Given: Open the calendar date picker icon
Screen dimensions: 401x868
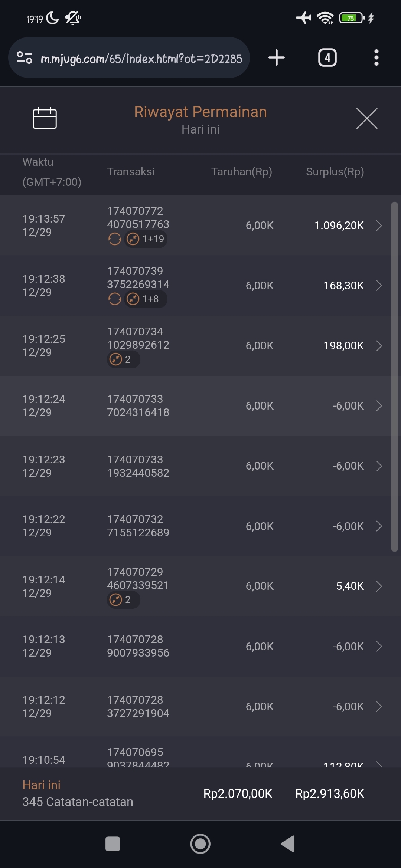Looking at the screenshot, I should 45,118.
